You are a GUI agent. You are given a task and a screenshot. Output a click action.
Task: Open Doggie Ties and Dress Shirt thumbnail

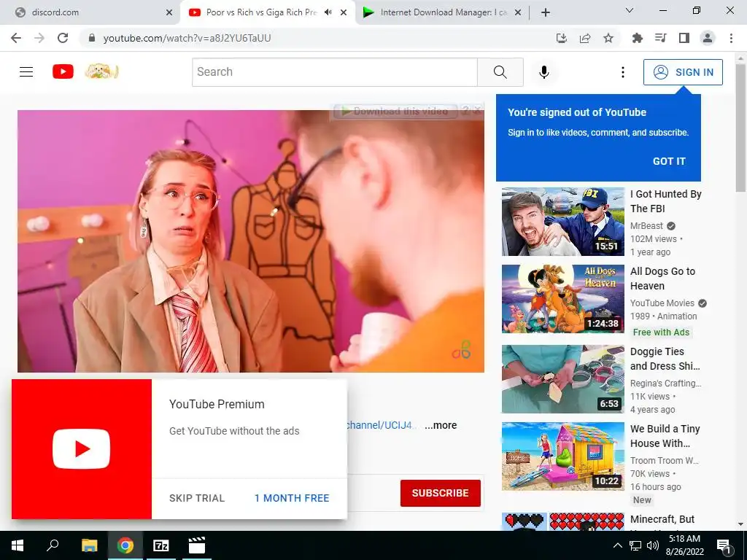[x=562, y=379]
